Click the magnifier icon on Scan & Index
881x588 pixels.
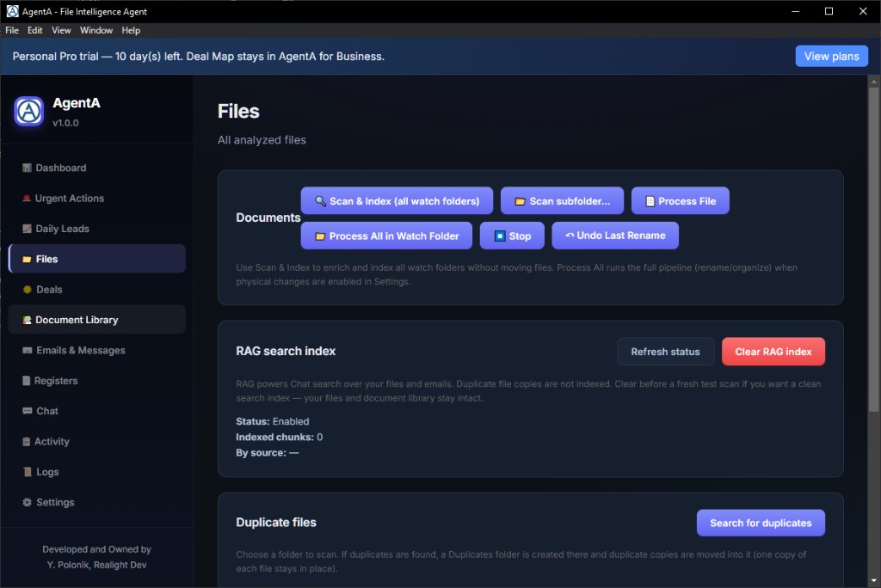pos(320,201)
